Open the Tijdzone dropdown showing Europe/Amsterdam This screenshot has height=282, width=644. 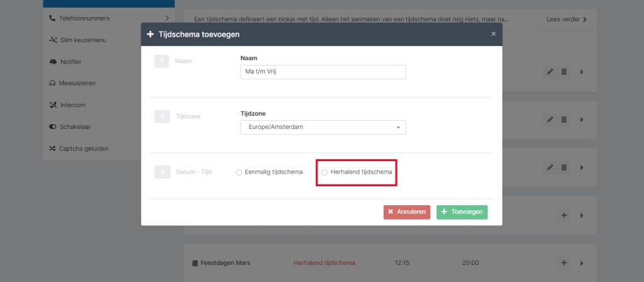[x=323, y=127]
